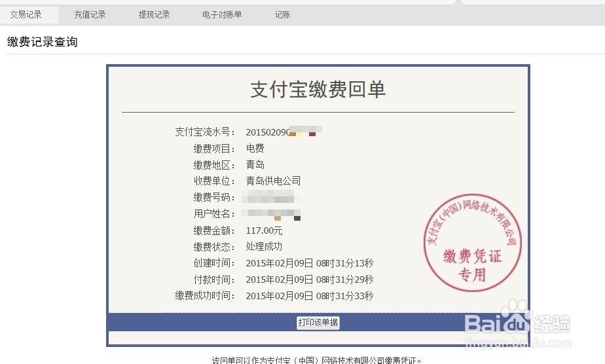Click the 缴费金额 value 117.00元
Image resolution: width=605 pixels, height=364 pixels.
pos(265,230)
